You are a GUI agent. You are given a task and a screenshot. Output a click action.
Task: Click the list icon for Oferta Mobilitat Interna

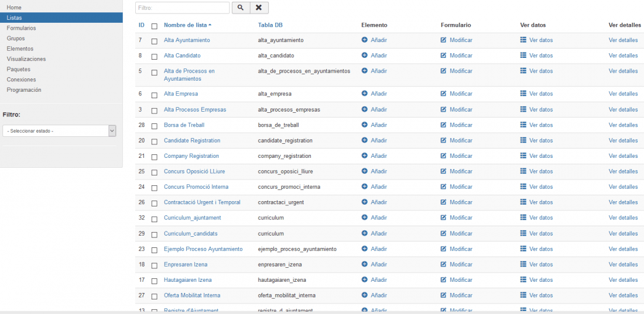[x=523, y=295]
